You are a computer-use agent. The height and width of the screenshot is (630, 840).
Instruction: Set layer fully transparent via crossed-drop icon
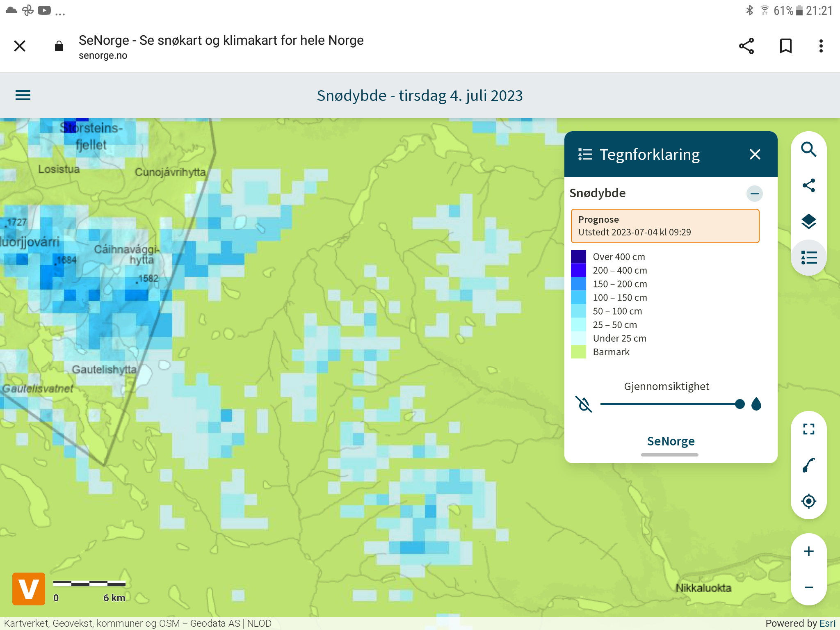point(584,404)
